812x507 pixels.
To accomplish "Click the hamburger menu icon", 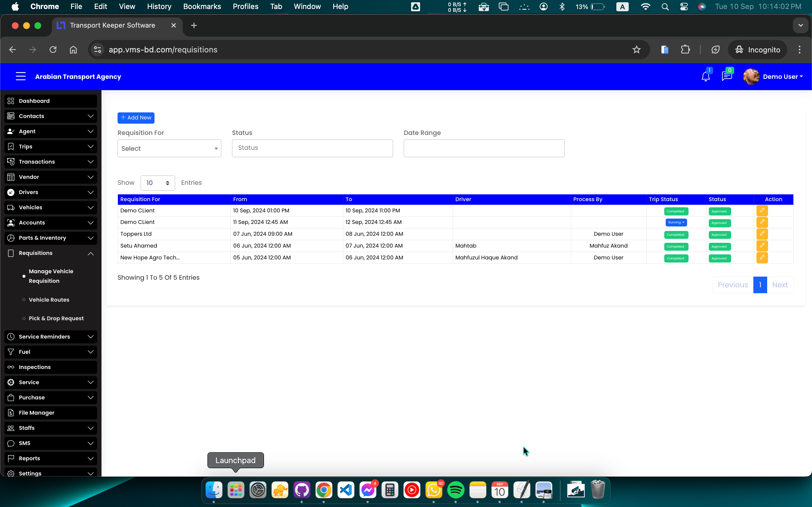I will 21,76.
